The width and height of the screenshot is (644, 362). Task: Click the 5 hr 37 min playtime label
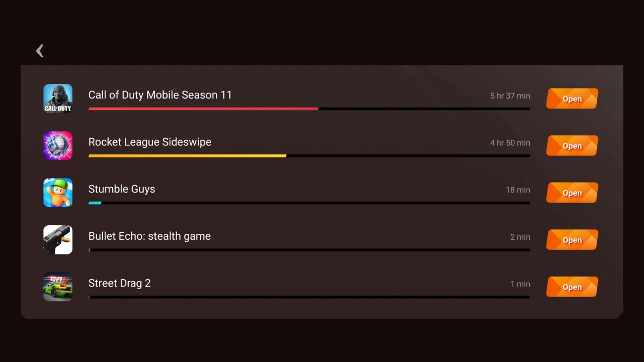click(510, 96)
